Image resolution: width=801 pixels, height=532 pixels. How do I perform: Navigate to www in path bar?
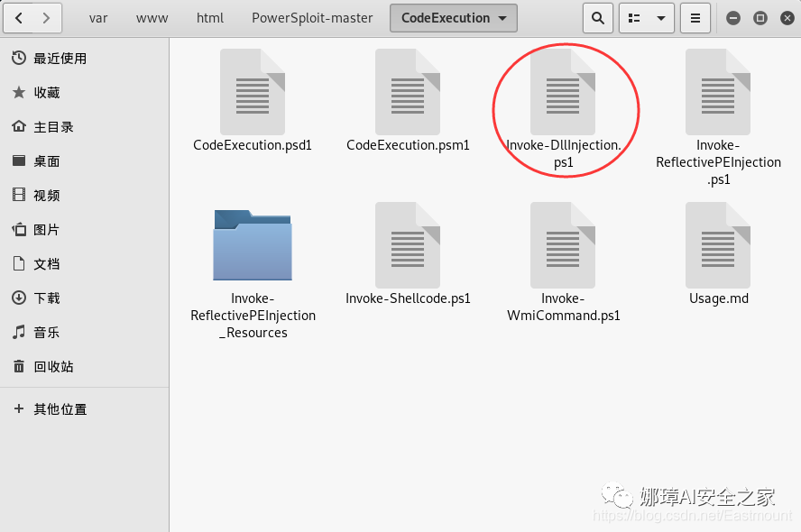[x=152, y=18]
